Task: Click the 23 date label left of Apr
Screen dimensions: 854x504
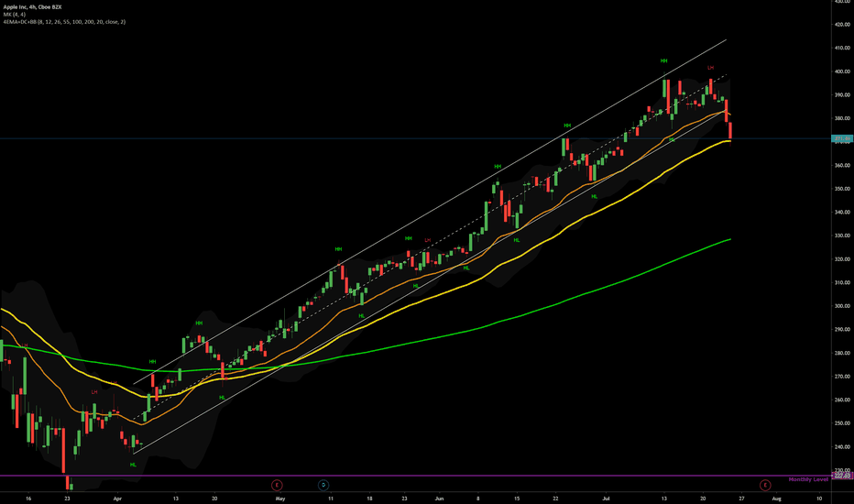Action: [x=67, y=499]
